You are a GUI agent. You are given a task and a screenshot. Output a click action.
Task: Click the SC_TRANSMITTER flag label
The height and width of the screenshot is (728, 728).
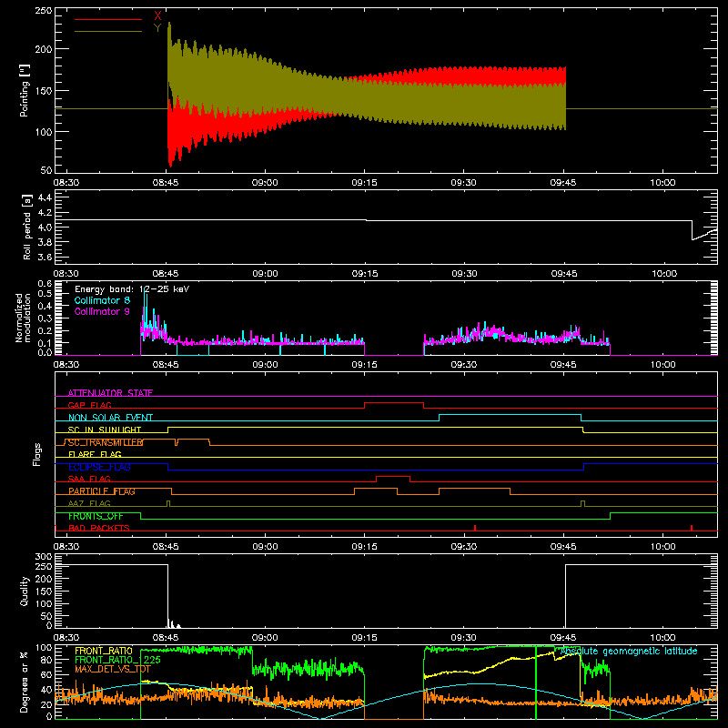click(106, 442)
